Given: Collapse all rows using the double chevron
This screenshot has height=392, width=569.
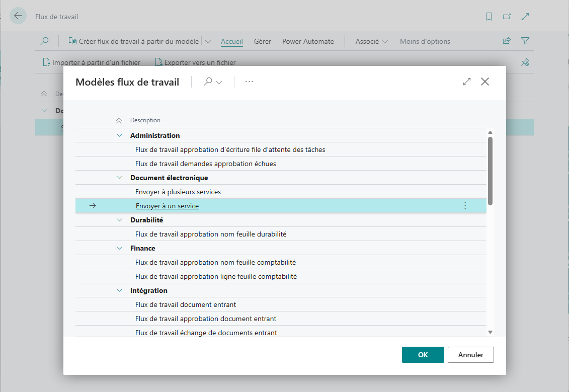Looking at the screenshot, I should pos(119,121).
